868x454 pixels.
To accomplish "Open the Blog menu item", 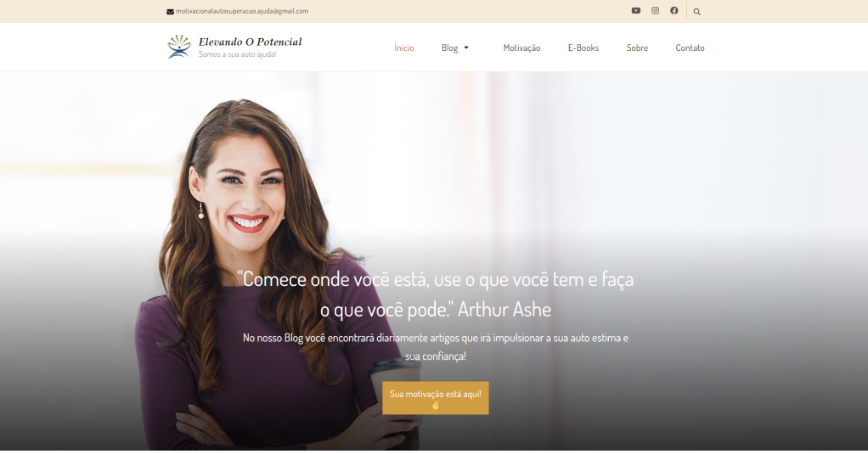I will pyautogui.click(x=449, y=48).
